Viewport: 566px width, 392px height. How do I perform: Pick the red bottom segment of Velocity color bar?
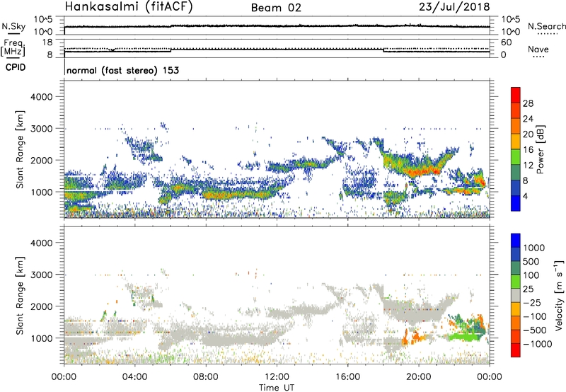(516, 350)
